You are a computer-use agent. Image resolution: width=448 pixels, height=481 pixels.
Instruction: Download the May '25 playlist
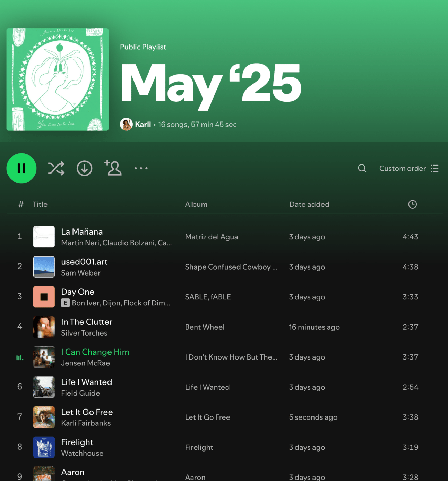[84, 168]
